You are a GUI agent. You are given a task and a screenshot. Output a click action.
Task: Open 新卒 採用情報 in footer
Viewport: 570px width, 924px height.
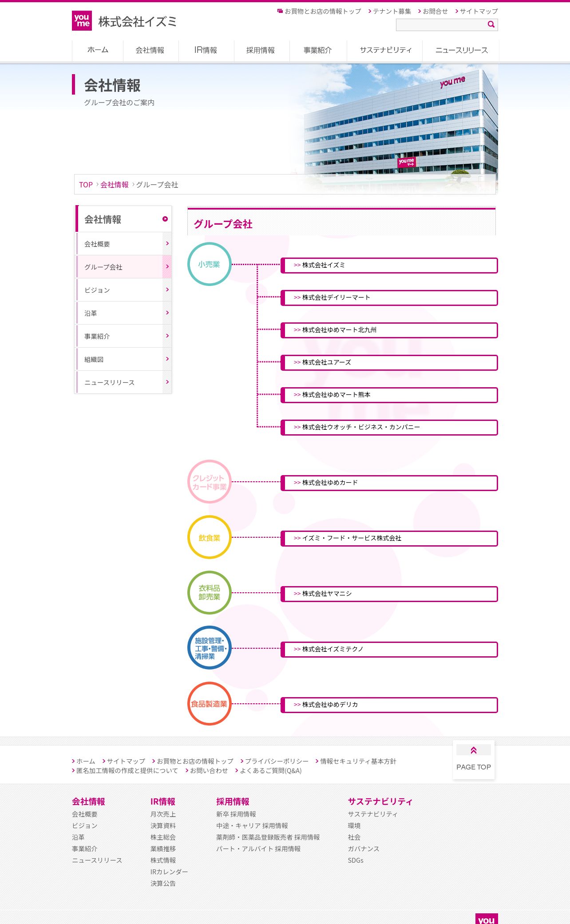[x=236, y=814]
